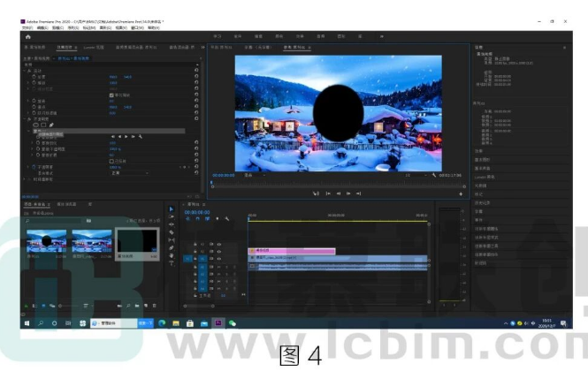The width and height of the screenshot is (588, 379).
Task: Go to the Home screen icon
Action: coord(27,37)
